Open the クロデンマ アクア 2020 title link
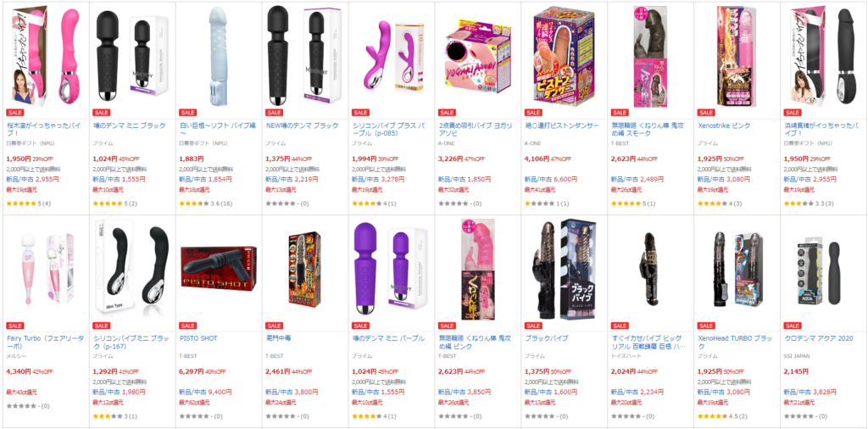Image resolution: width=868 pixels, height=429 pixels. (x=818, y=338)
